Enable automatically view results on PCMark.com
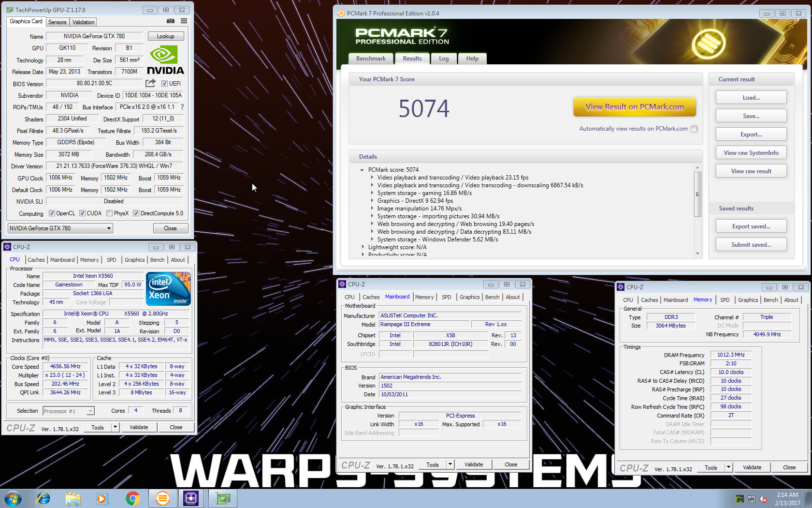The height and width of the screenshot is (508, 812). tap(694, 129)
